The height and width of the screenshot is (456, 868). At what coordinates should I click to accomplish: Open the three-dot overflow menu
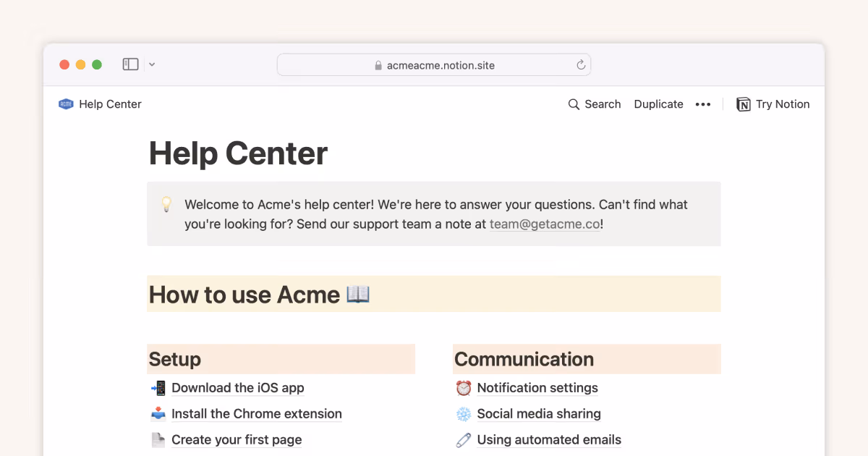tap(703, 104)
